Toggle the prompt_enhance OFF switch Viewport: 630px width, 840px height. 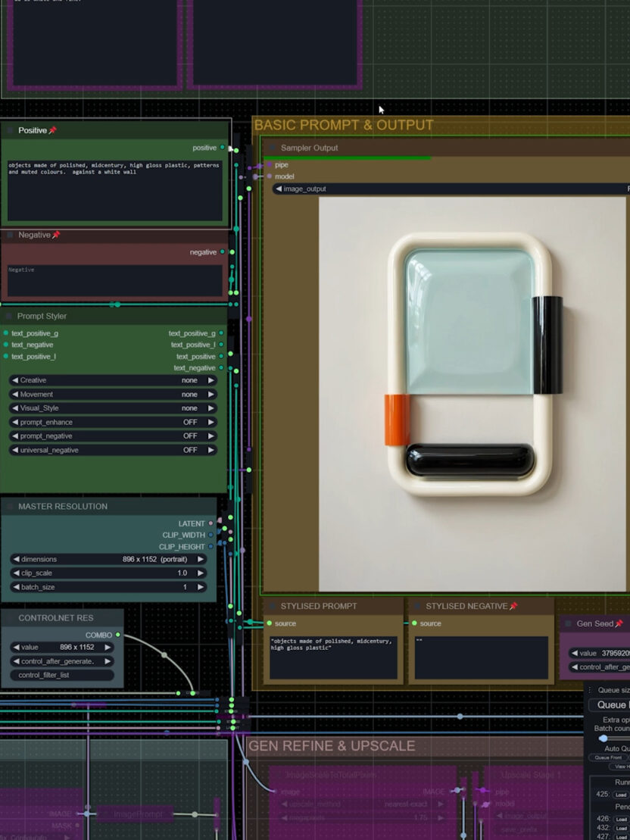[113, 423]
